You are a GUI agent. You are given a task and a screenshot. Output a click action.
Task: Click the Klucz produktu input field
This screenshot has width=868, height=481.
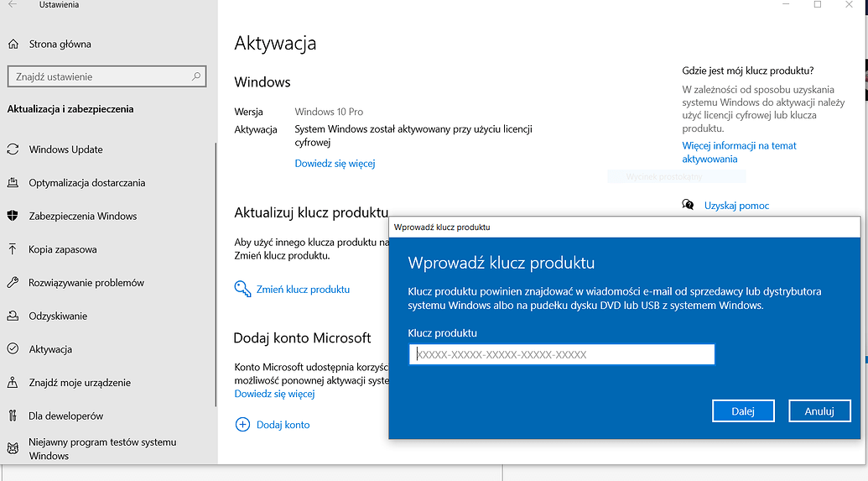pos(561,354)
